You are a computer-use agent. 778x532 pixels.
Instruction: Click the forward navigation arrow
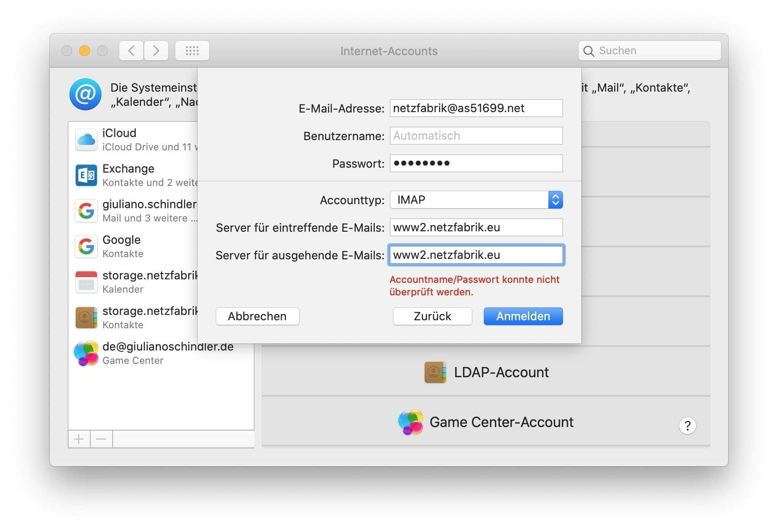click(x=156, y=51)
